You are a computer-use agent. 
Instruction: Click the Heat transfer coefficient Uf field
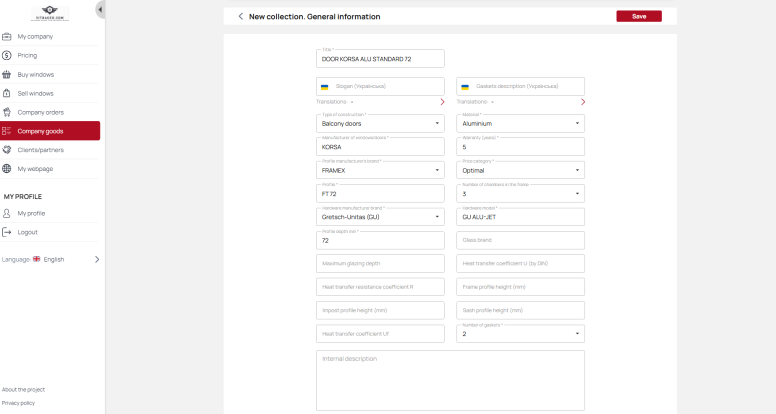380,334
